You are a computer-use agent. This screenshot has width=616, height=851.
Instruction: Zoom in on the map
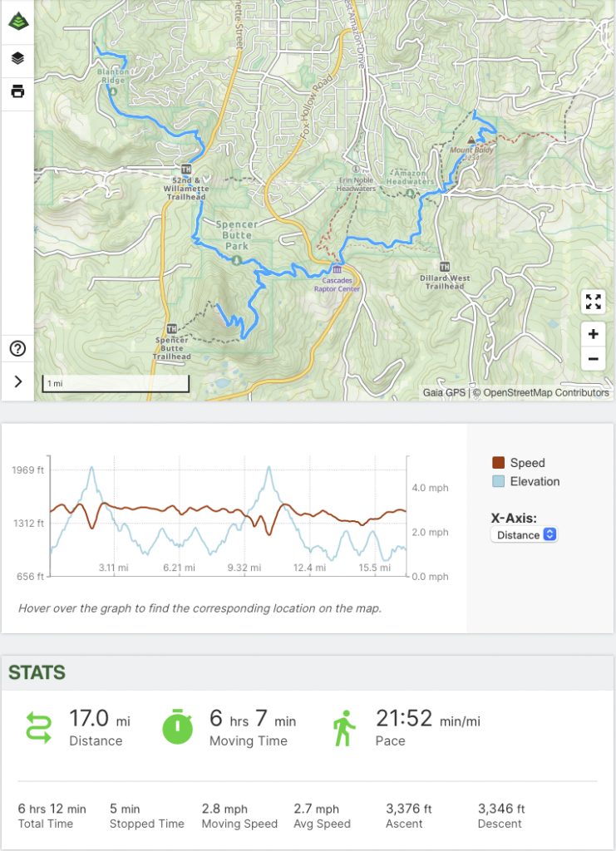(x=593, y=334)
